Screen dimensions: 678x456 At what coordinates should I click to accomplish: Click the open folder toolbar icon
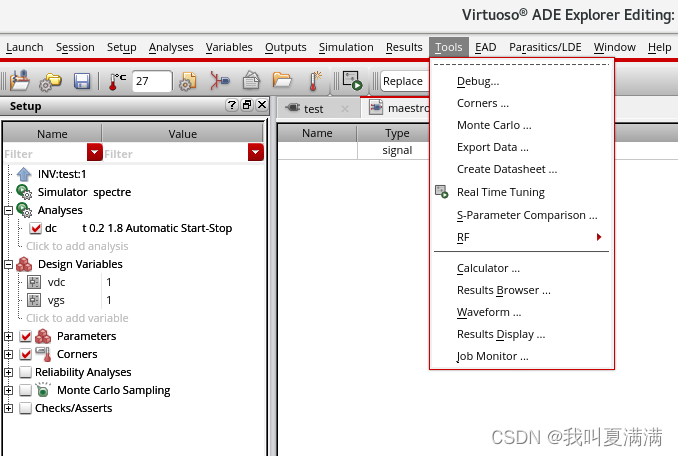(282, 80)
